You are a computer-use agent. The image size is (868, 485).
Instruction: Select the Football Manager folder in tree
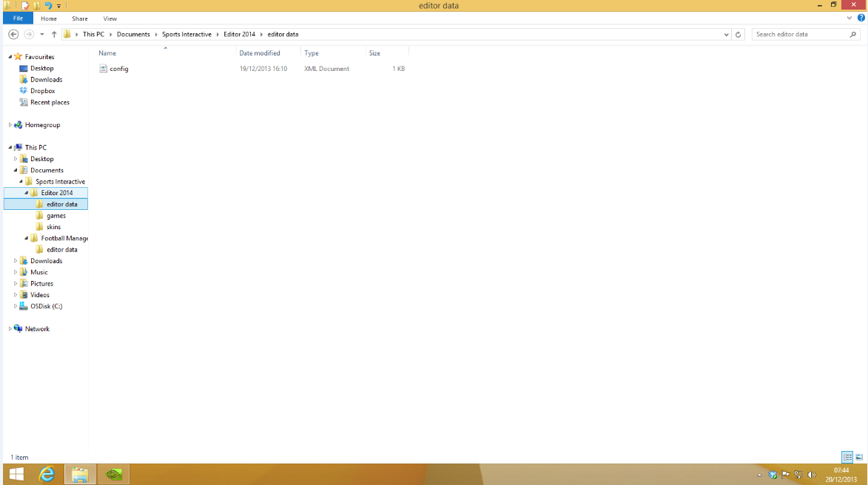pos(64,238)
